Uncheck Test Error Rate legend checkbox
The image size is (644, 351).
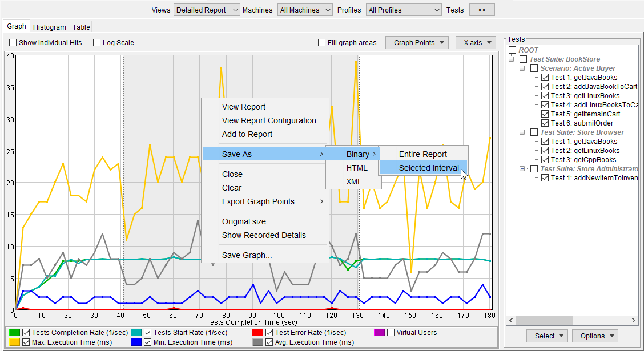coord(269,333)
